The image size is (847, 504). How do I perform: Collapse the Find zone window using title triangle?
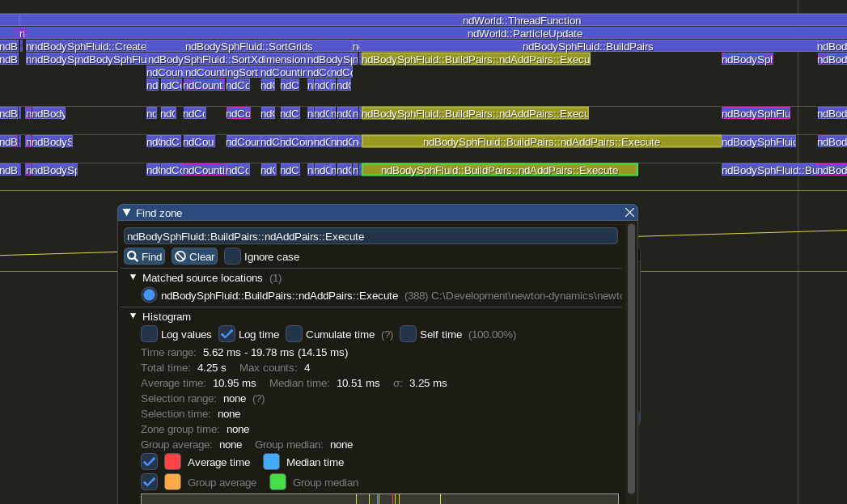pos(127,213)
